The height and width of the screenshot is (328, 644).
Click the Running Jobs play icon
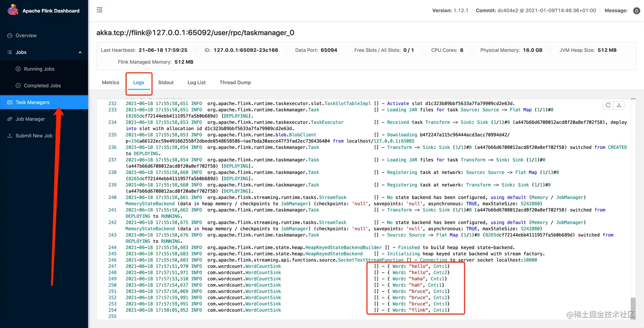click(18, 69)
